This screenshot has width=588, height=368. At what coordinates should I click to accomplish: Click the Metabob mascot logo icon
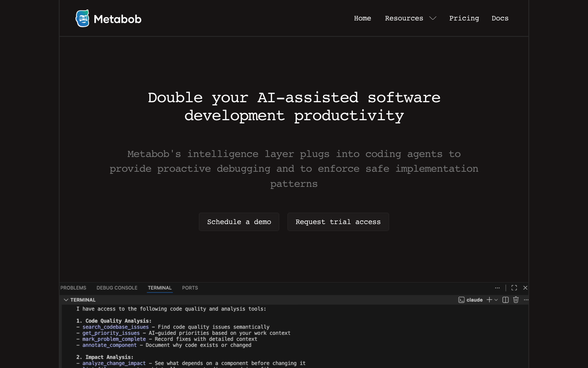pos(82,18)
